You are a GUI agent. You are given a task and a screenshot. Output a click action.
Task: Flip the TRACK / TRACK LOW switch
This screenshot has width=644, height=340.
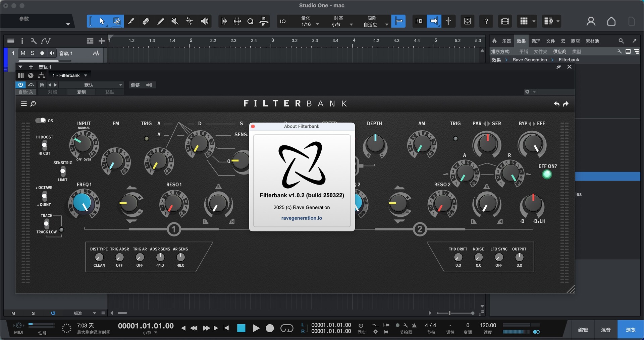[46, 223]
